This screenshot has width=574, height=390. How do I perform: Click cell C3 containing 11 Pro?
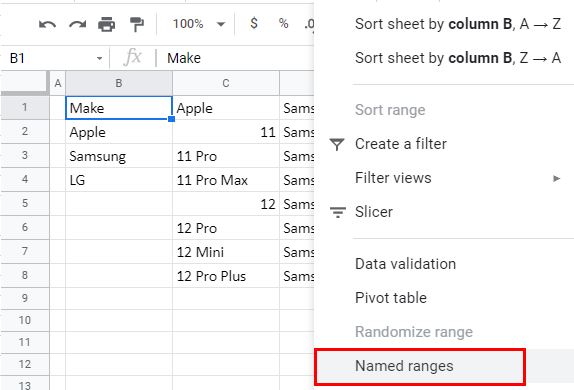(226, 156)
